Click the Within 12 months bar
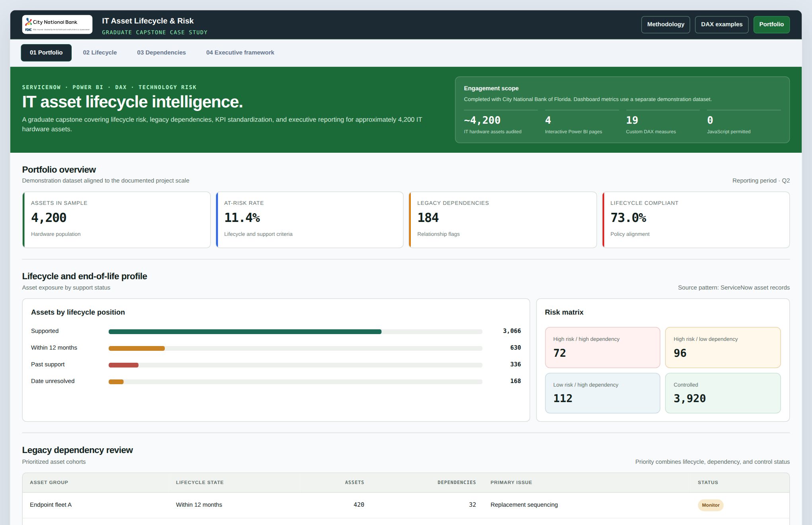 pyautogui.click(x=295, y=348)
